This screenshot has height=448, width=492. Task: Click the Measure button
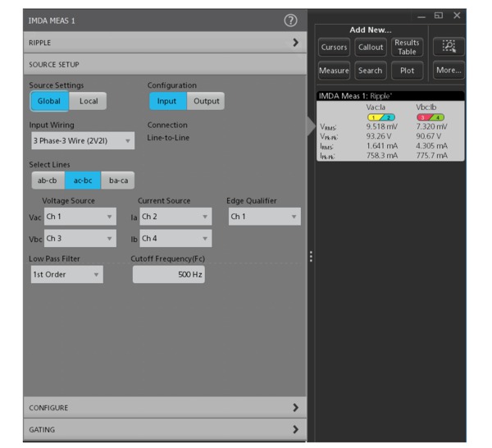pos(334,71)
